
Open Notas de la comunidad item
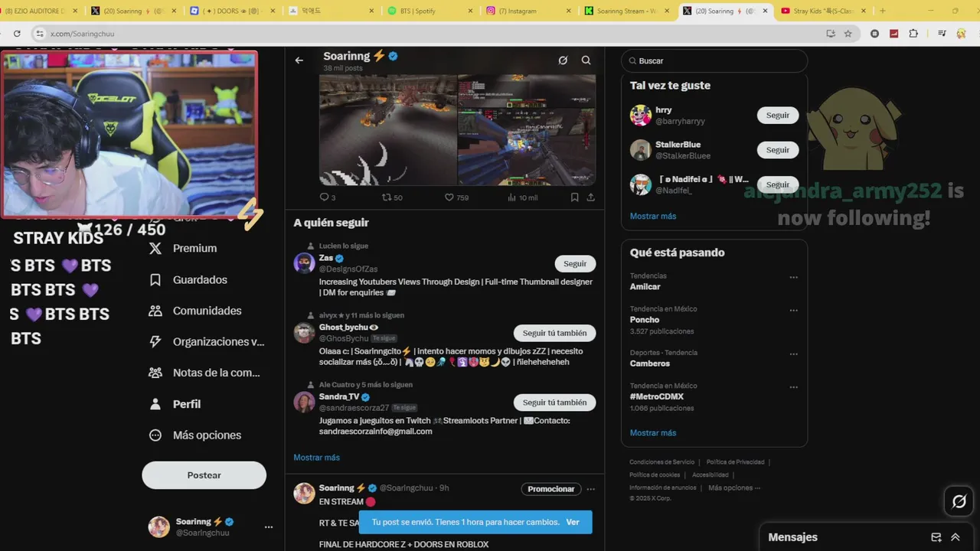tap(204, 373)
